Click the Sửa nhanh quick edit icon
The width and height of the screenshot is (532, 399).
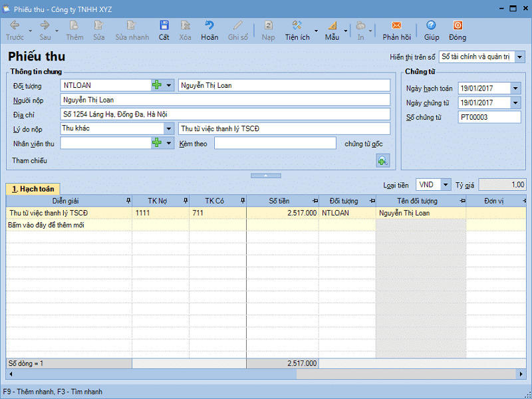click(132, 31)
